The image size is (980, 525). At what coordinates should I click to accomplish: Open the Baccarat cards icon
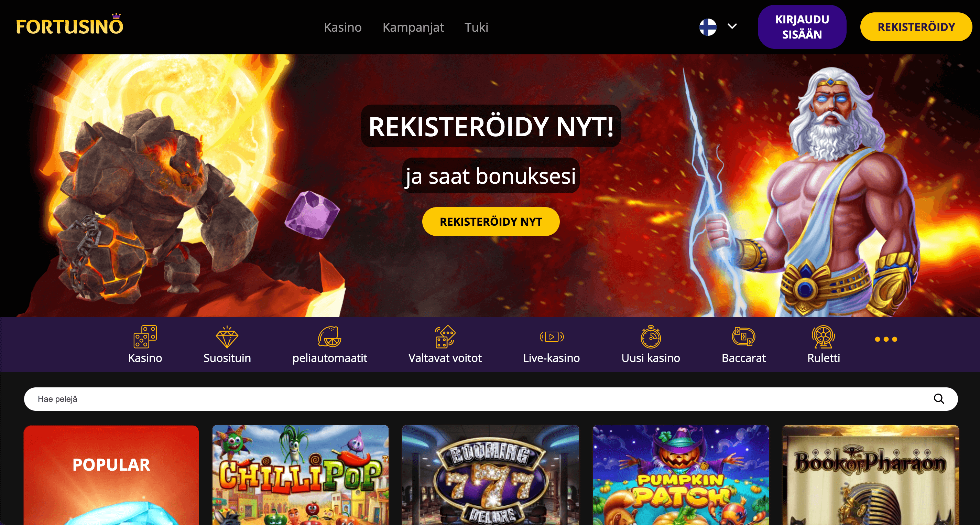(x=743, y=336)
